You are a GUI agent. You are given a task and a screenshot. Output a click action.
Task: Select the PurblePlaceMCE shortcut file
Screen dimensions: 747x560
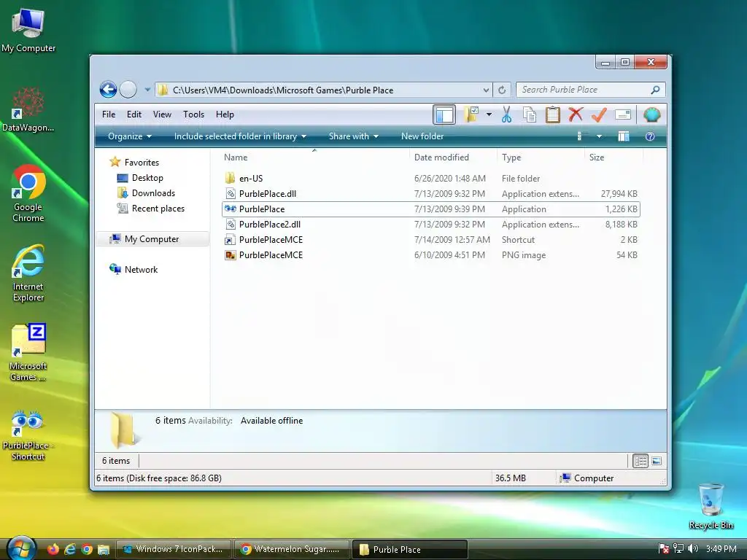coord(430,239)
